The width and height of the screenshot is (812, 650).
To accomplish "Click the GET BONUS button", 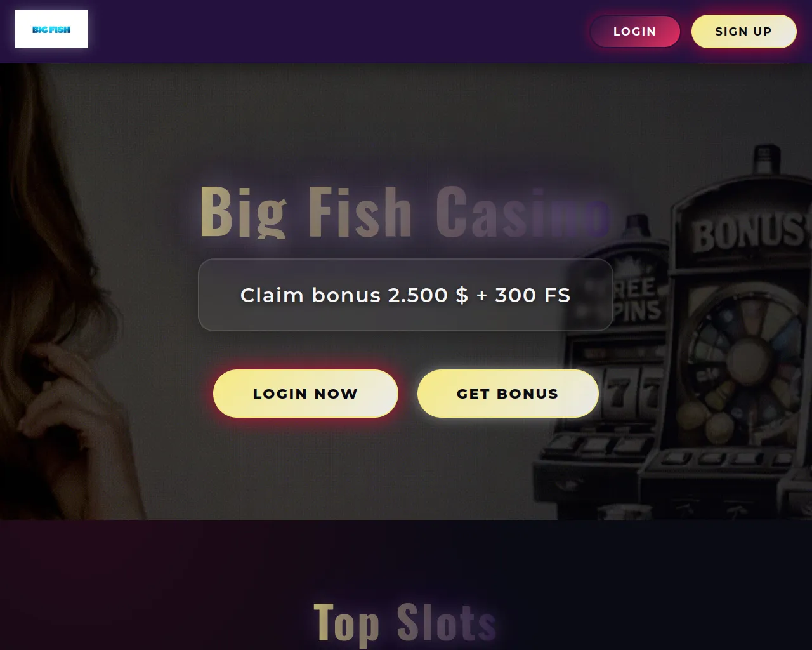I will tap(507, 394).
